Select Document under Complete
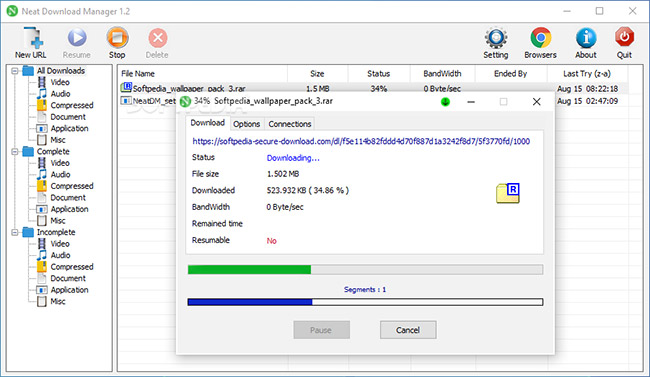Screen dimensions: 650x377 pos(68,198)
